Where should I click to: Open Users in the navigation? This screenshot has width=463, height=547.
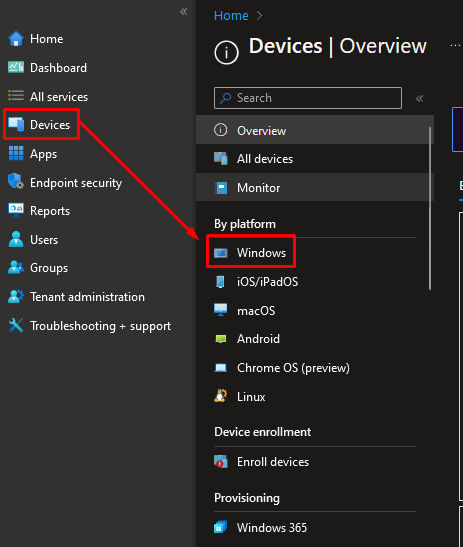44,240
